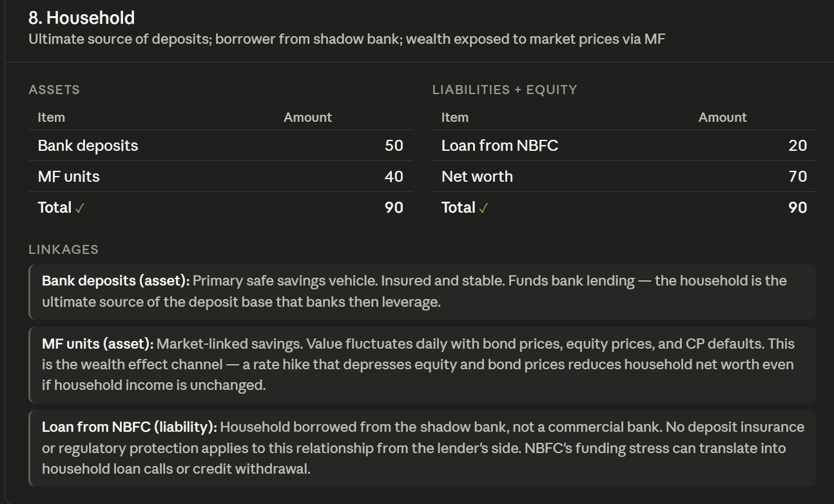Click the LINKAGES section label

point(64,249)
